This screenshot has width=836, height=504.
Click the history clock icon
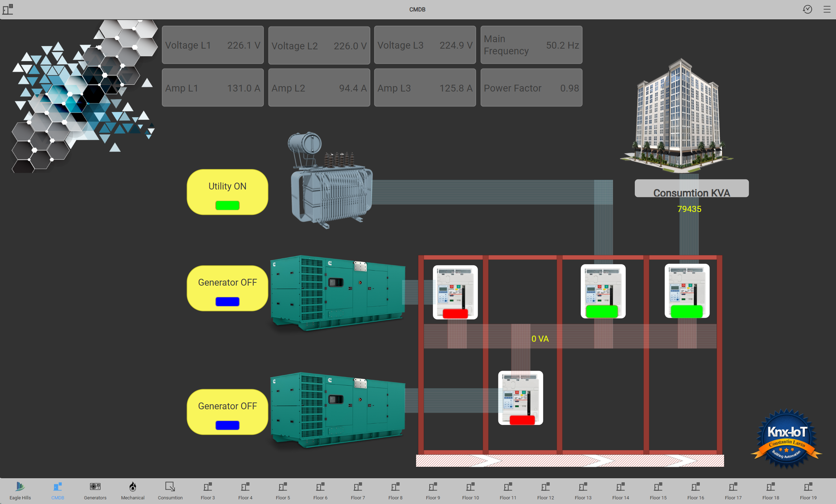(x=807, y=9)
